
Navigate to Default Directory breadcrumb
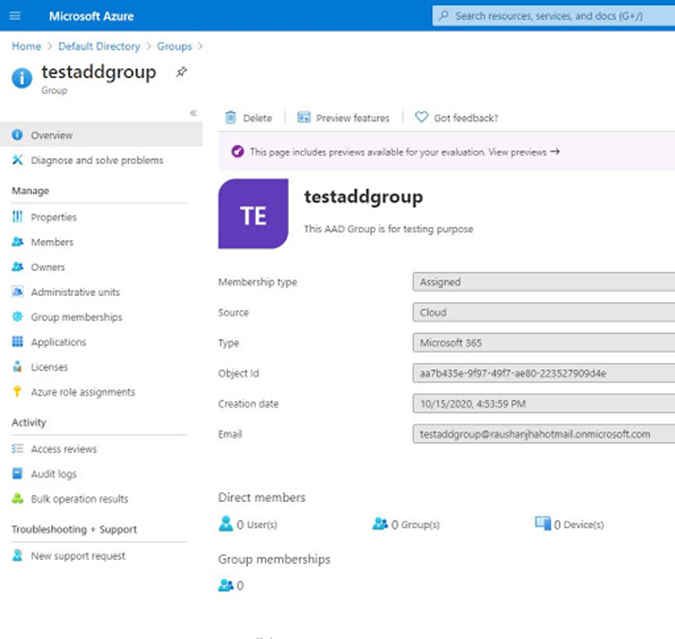[99, 46]
